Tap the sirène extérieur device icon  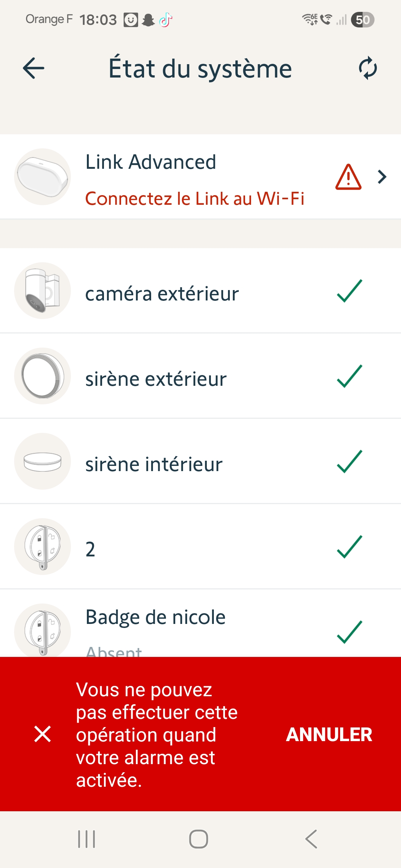[42, 376]
